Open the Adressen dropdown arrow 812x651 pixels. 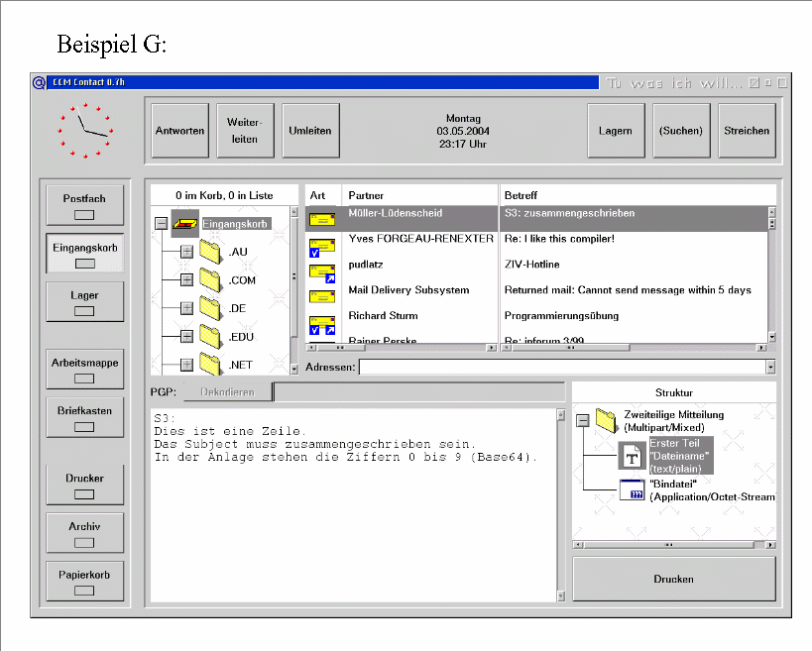(770, 367)
